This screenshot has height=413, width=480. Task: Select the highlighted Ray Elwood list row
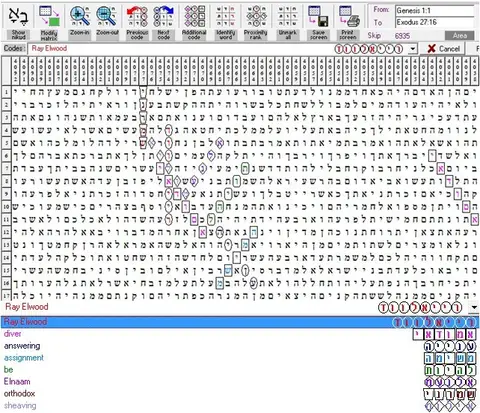tap(240, 322)
